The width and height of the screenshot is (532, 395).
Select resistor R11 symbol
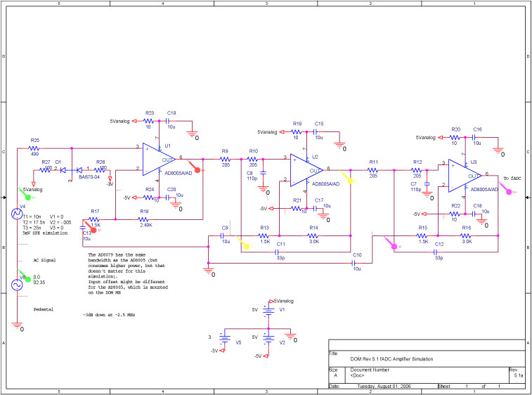pyautogui.click(x=372, y=170)
